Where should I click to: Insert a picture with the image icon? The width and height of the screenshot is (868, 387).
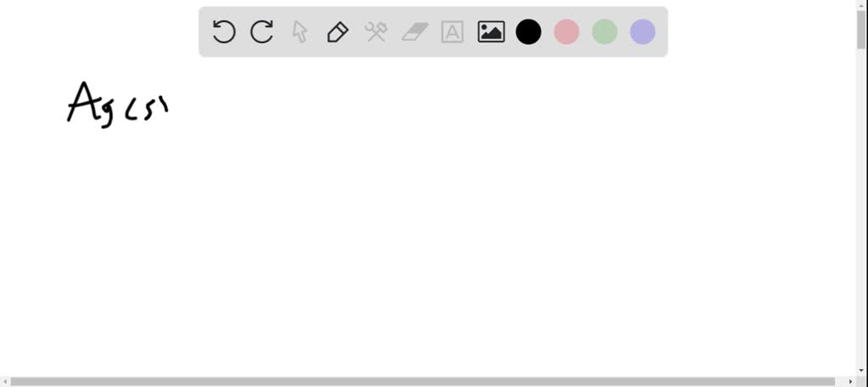point(491,31)
